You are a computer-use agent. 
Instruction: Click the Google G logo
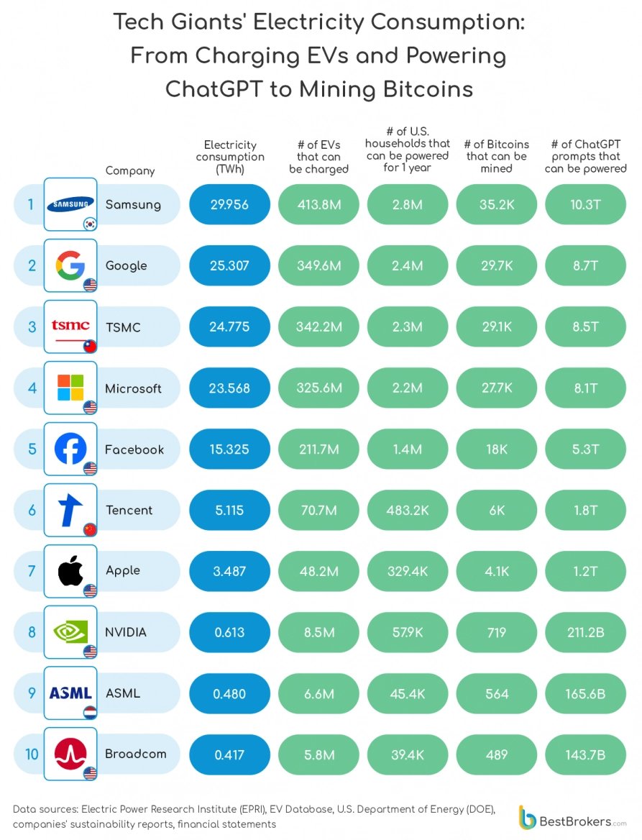[70, 266]
